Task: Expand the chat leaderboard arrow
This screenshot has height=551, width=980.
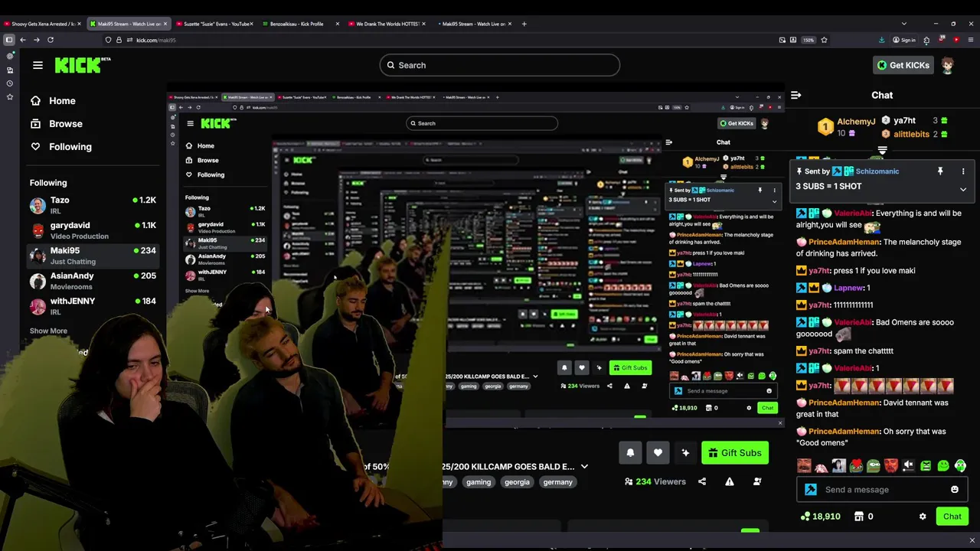Action: click(x=882, y=151)
